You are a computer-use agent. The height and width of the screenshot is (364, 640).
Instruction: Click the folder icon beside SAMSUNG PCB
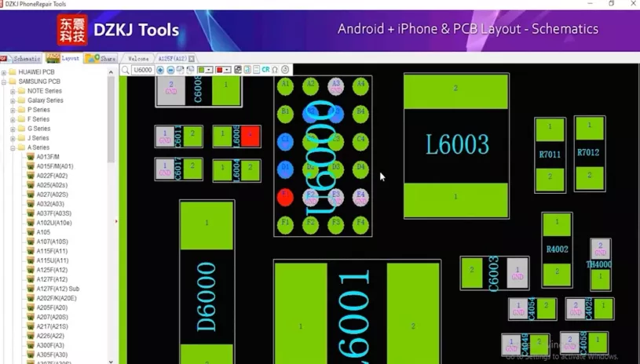pos(13,82)
